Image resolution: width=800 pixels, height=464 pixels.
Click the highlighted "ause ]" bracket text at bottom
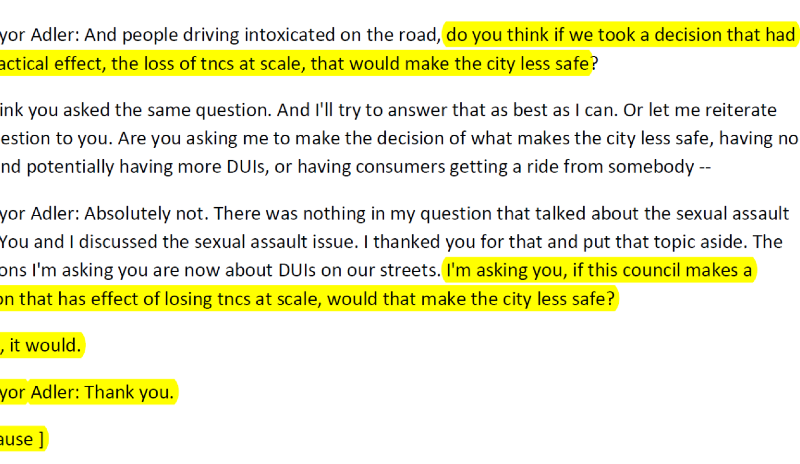click(x=21, y=439)
